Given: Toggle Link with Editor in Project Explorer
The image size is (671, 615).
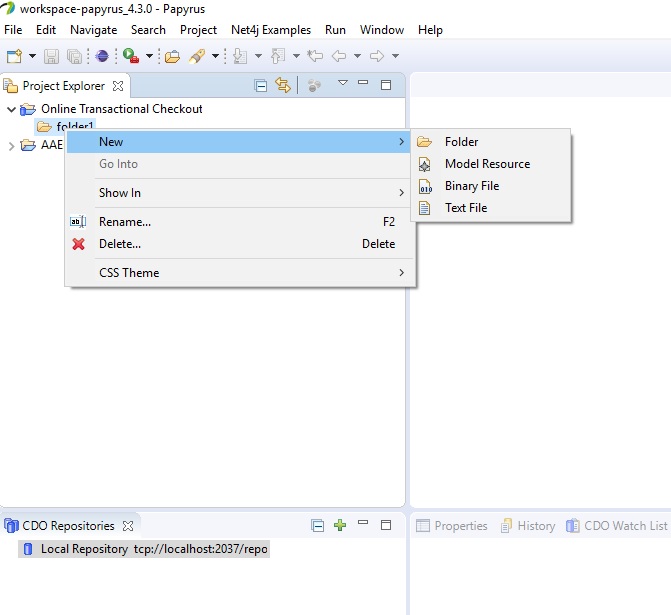Looking at the screenshot, I should 282,85.
